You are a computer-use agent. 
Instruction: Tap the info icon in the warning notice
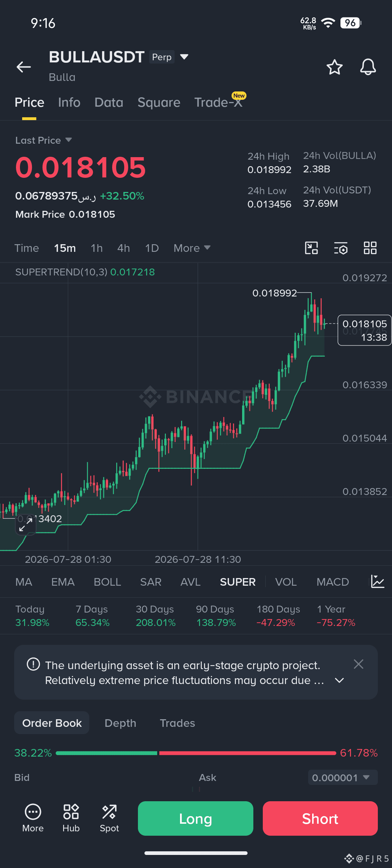point(33,664)
